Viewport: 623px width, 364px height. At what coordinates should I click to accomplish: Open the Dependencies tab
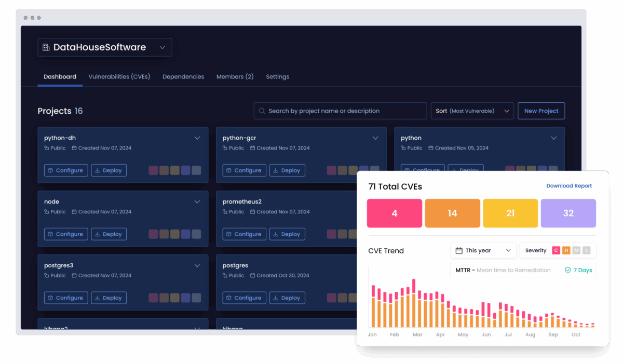click(x=183, y=77)
